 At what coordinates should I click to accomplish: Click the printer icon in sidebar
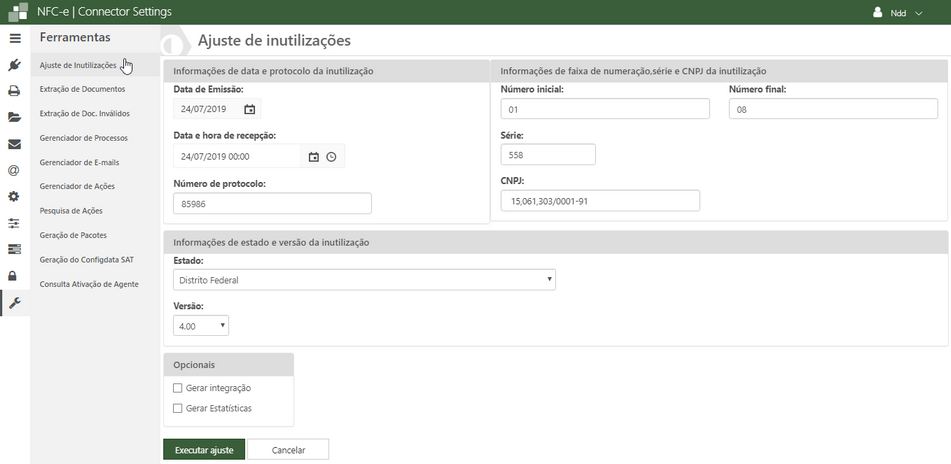pos(14,91)
